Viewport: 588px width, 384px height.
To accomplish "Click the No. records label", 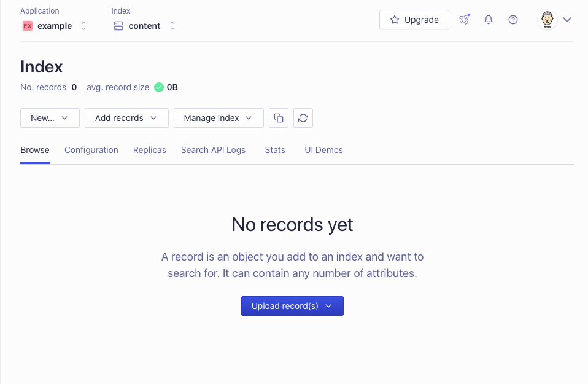I will 43,87.
